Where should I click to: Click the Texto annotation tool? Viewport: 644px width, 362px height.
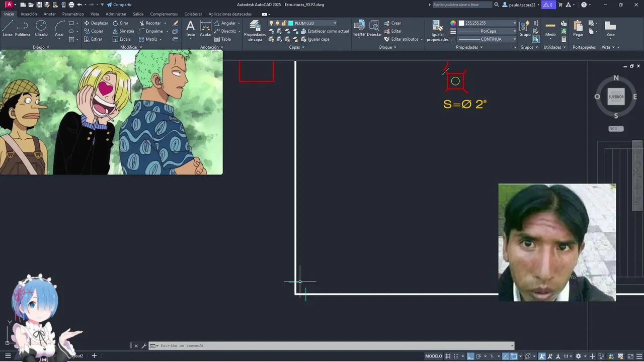[190, 29]
